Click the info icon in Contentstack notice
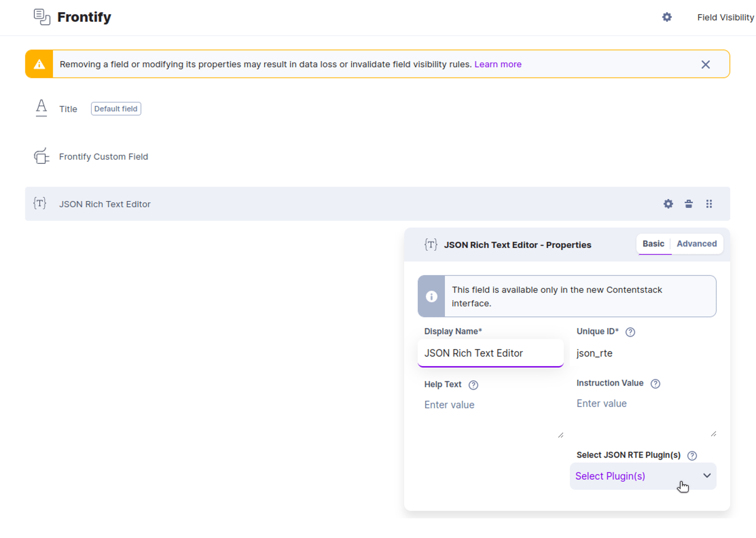 pos(432,297)
